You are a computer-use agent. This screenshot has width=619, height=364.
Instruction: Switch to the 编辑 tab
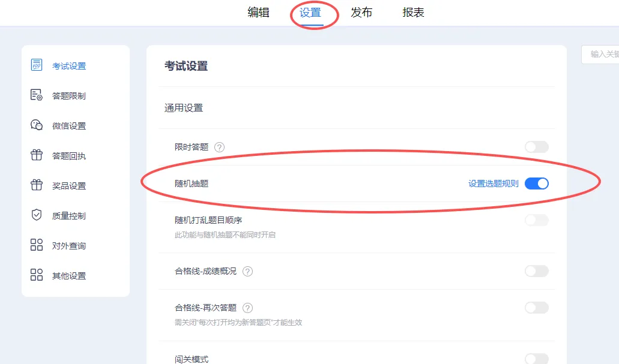259,13
